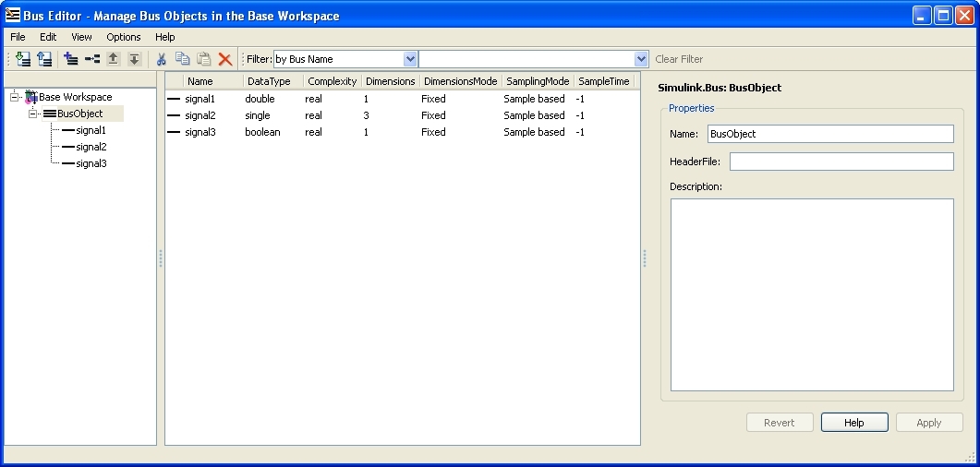Click the Revert button
This screenshot has width=980, height=467.
(x=780, y=423)
